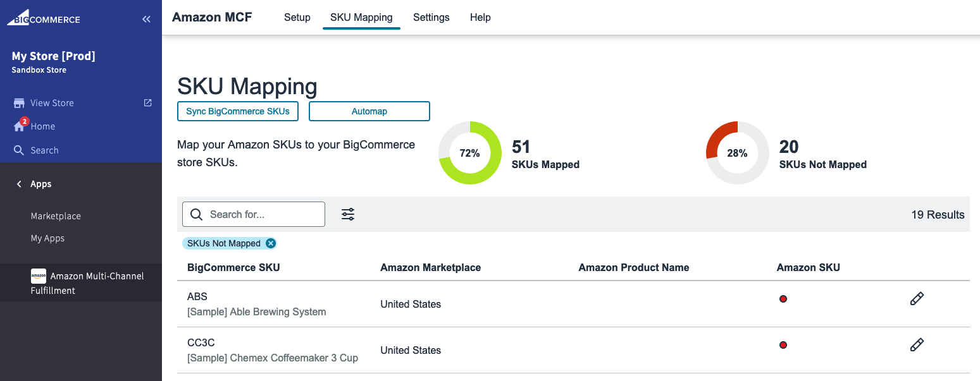Open View Store external link icon
The height and width of the screenshot is (381, 980).
pos(147,102)
